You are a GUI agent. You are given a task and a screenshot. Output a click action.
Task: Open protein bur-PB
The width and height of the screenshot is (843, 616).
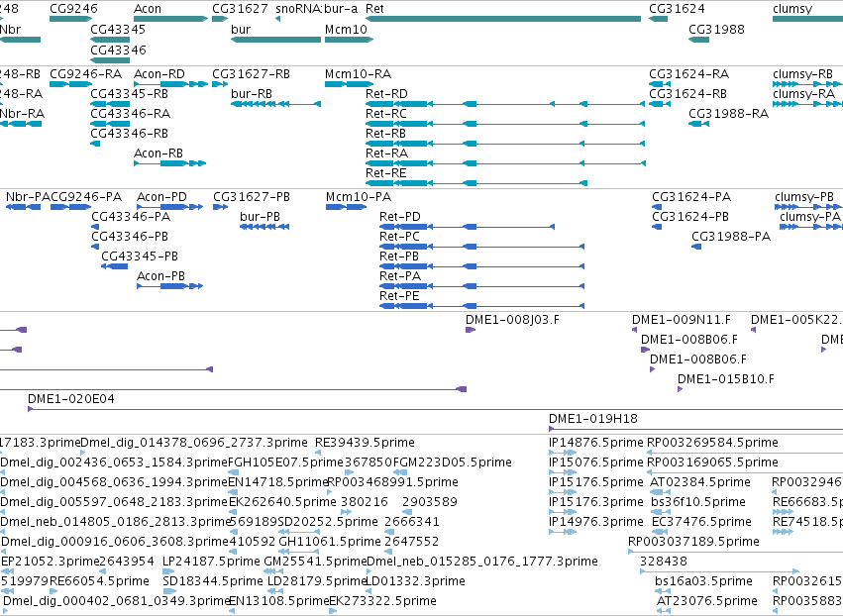[x=260, y=217]
